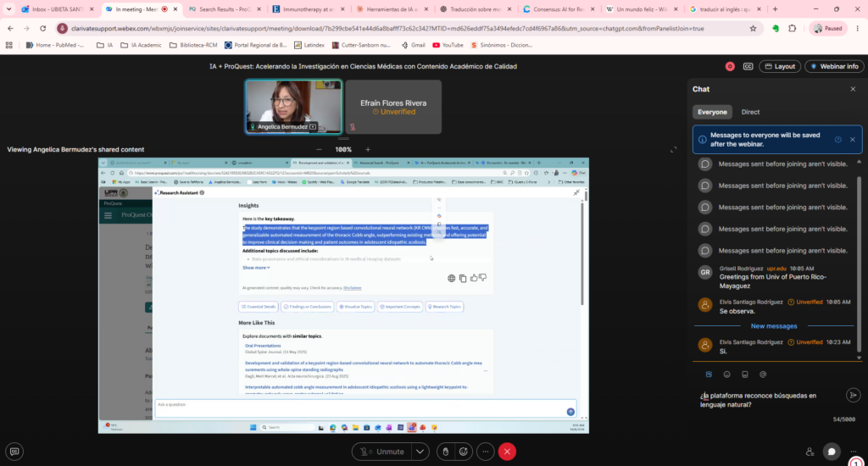Viewport: 868px width, 466px height.
Task: Unmute the microphone
Action: pyautogui.click(x=381, y=452)
